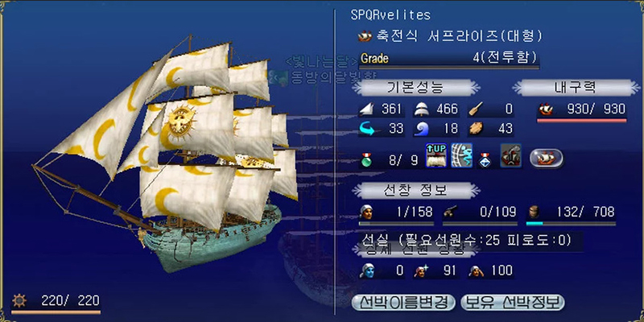Click the armor plating stat icon
This screenshot has width=644, height=322.
click(x=476, y=130)
